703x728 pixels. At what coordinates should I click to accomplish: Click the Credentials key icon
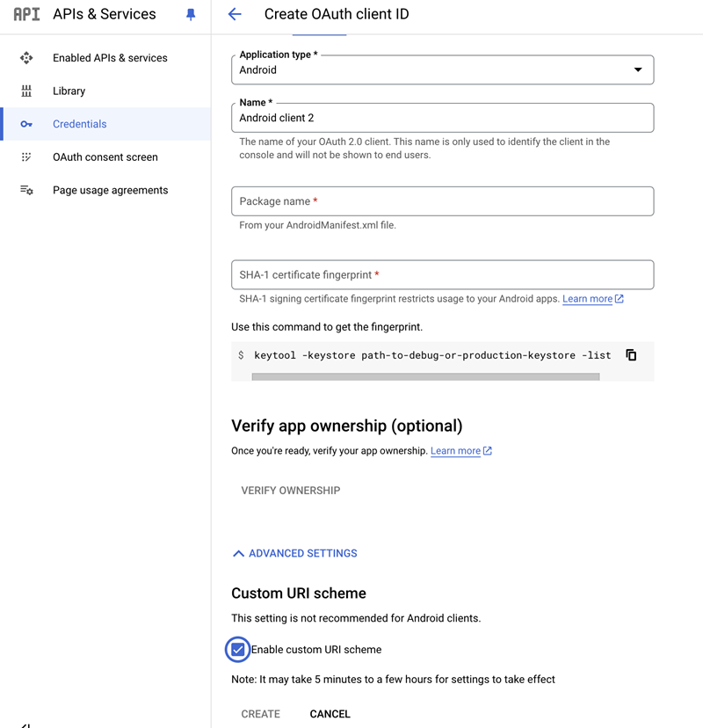click(26, 124)
